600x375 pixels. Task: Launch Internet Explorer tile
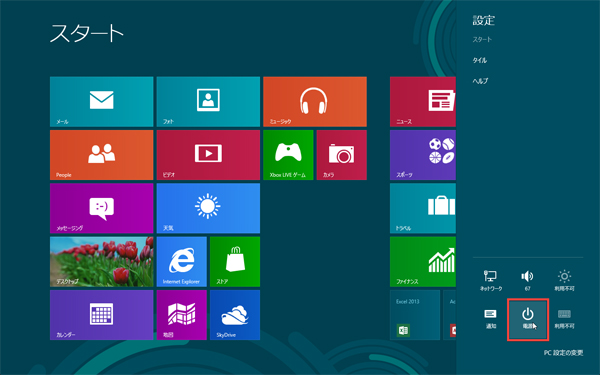pyautogui.click(x=182, y=262)
